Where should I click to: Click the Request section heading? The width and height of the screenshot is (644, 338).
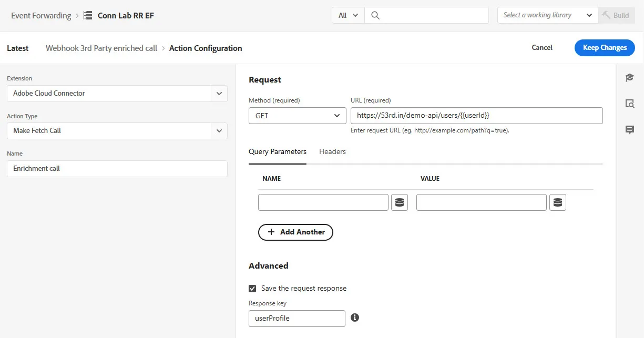[x=265, y=79]
